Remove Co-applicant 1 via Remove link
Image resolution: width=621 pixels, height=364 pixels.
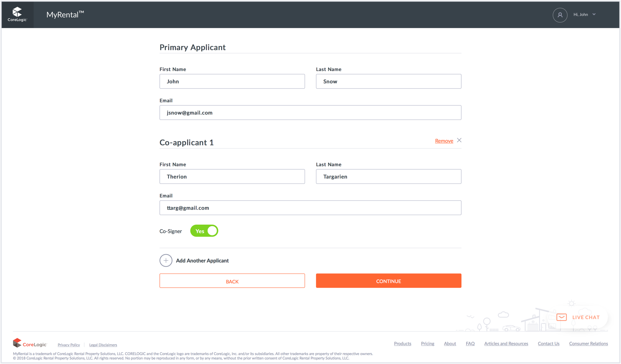pyautogui.click(x=444, y=141)
